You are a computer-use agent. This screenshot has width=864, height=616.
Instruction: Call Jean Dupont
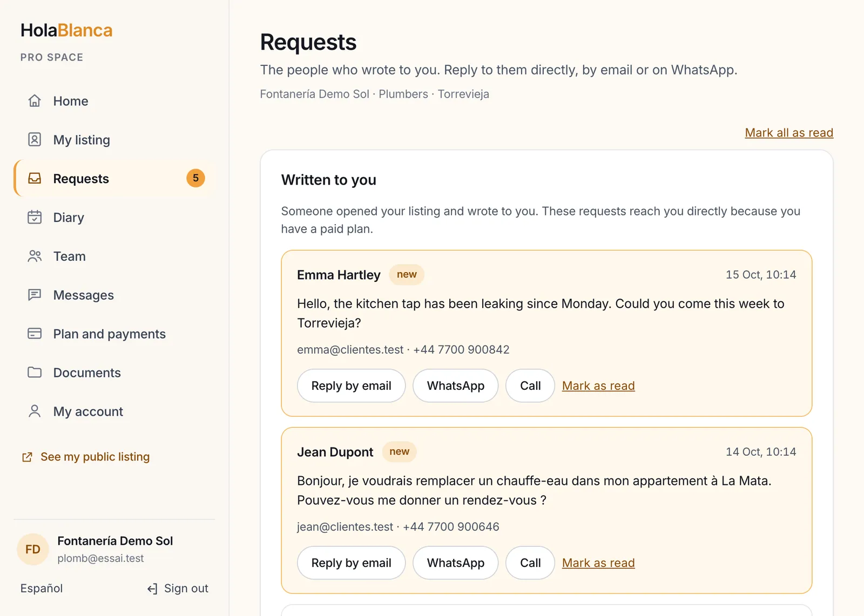coord(530,563)
